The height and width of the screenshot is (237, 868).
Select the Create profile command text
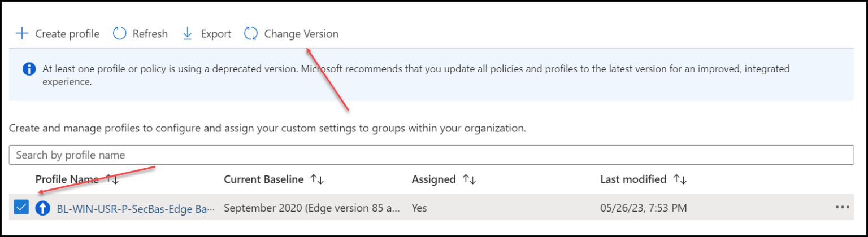pyautogui.click(x=67, y=34)
